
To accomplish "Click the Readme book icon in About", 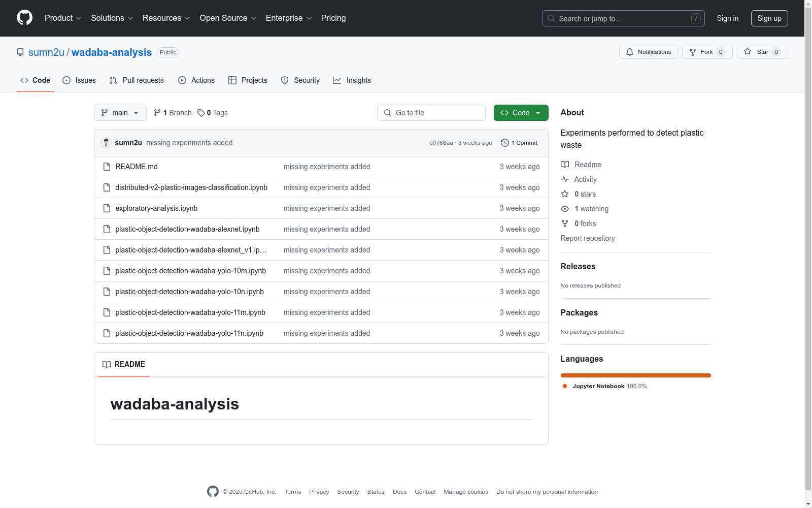I will (x=565, y=165).
